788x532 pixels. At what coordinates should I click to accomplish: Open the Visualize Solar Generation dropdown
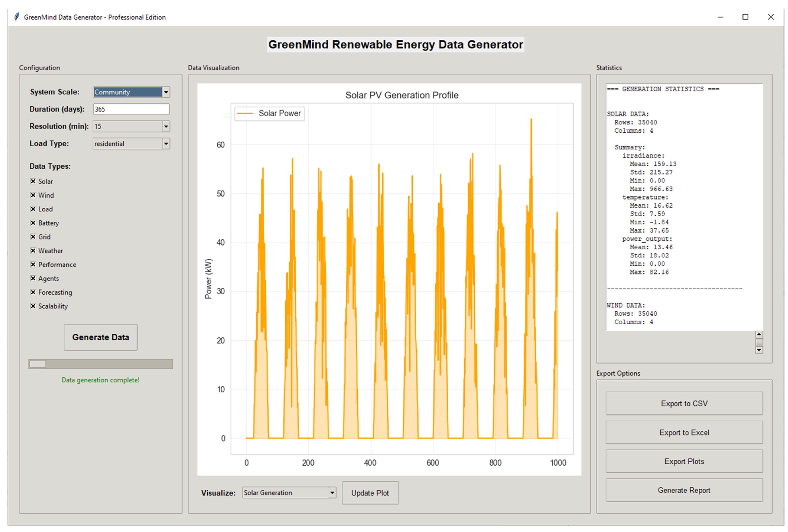pyautogui.click(x=332, y=492)
